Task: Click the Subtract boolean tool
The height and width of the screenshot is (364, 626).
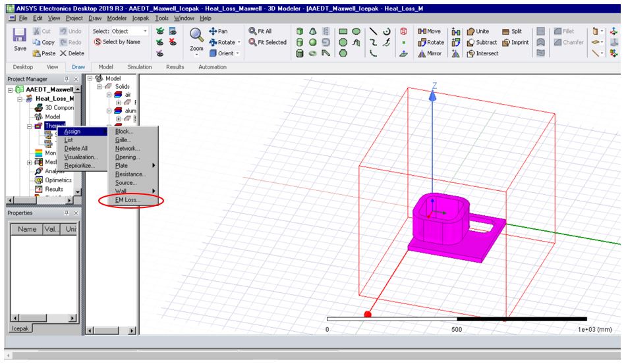Action: coord(482,42)
